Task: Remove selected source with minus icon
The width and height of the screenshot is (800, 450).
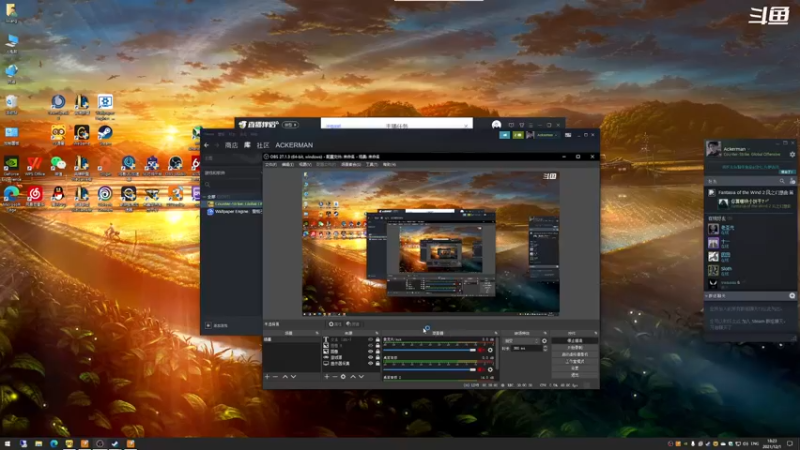Action: tap(335, 377)
